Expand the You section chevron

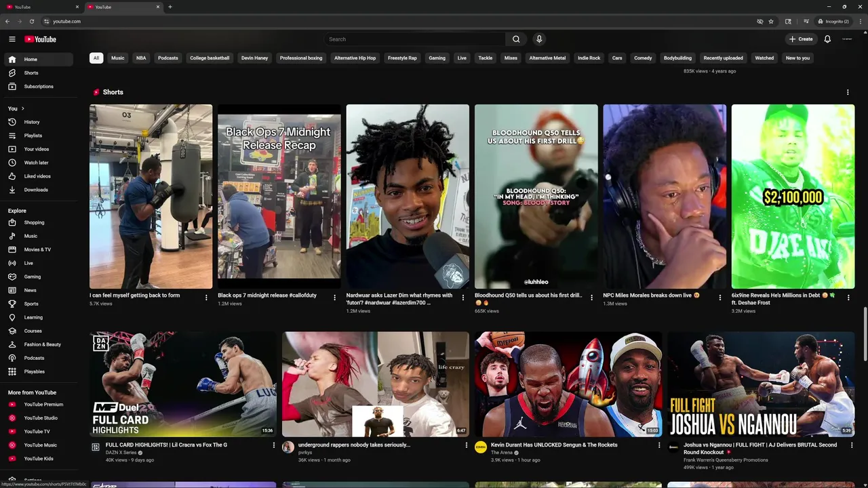pyautogui.click(x=22, y=108)
